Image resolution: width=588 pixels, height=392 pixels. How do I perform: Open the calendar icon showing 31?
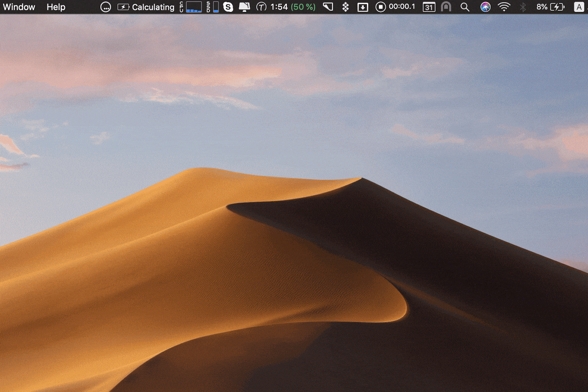click(429, 7)
